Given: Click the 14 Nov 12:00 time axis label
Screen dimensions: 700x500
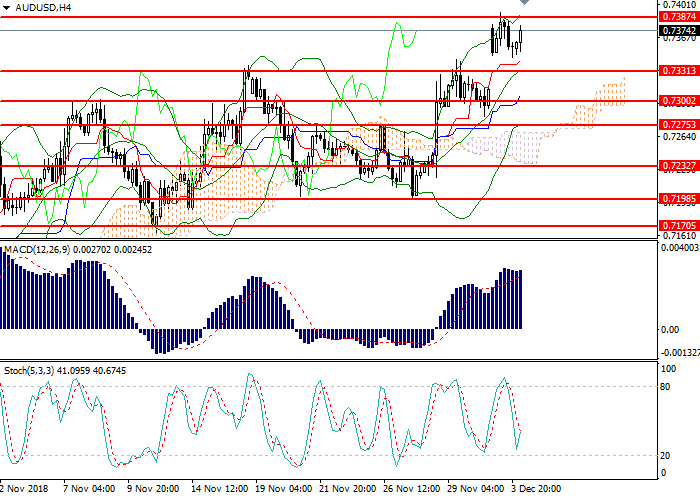Looking at the screenshot, I should 218,490.
